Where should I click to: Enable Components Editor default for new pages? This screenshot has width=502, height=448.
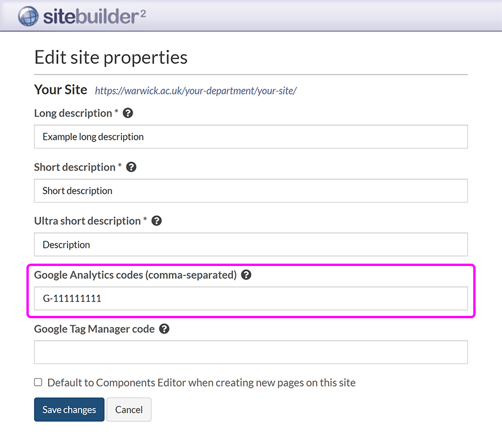coord(38,382)
